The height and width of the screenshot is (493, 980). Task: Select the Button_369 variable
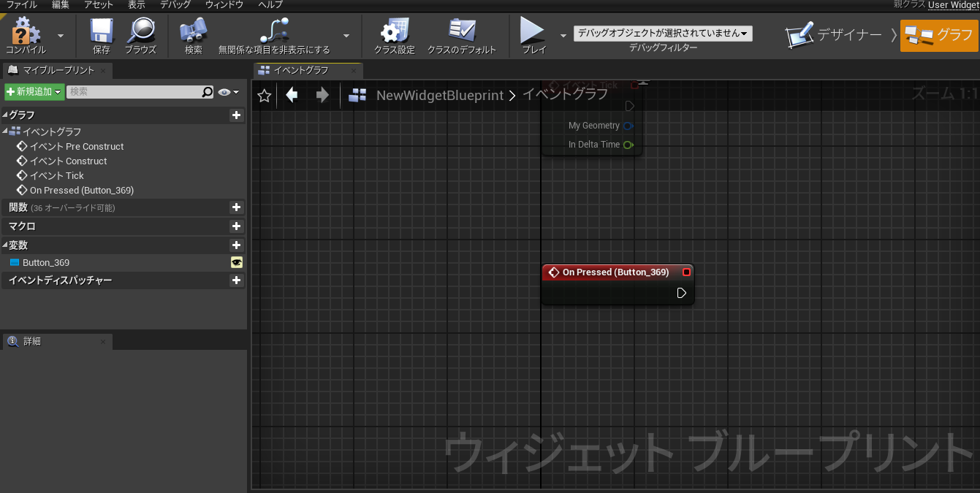point(45,262)
